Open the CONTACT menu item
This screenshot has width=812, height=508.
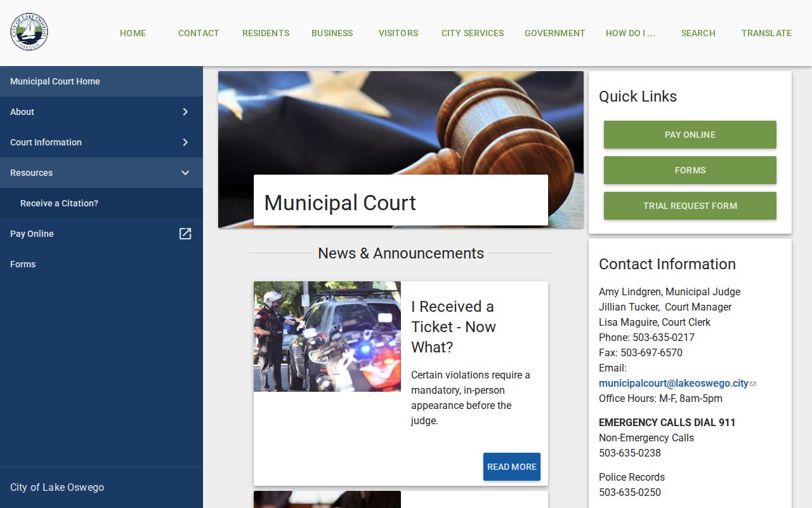tap(199, 33)
